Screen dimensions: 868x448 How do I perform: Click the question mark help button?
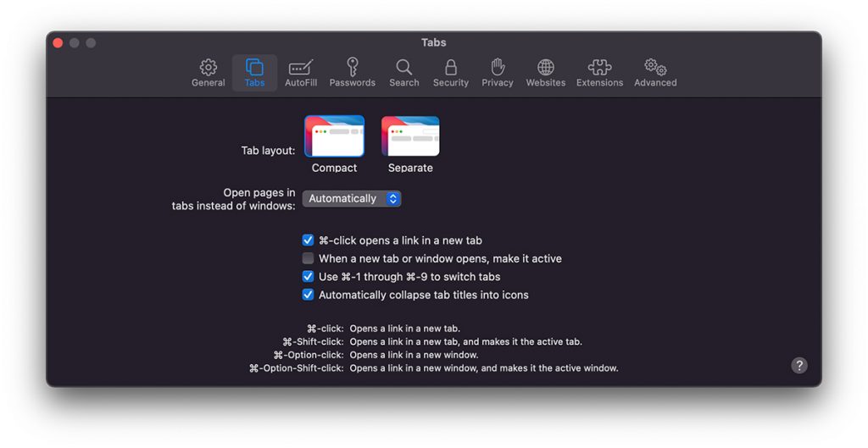click(x=799, y=365)
